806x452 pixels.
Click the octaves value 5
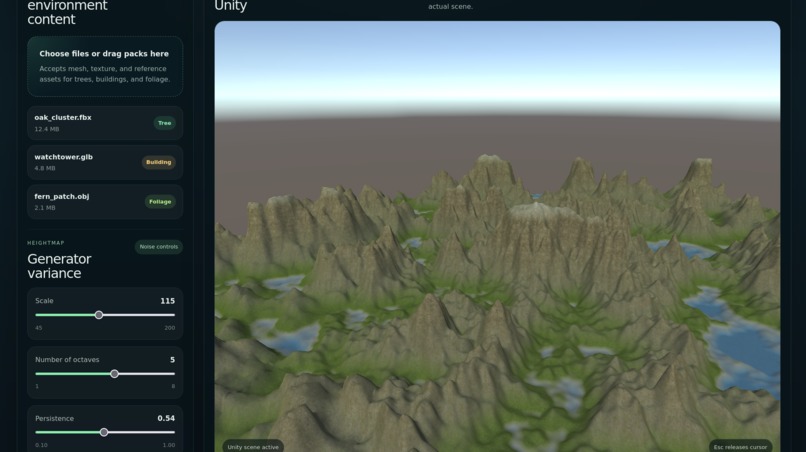point(172,359)
